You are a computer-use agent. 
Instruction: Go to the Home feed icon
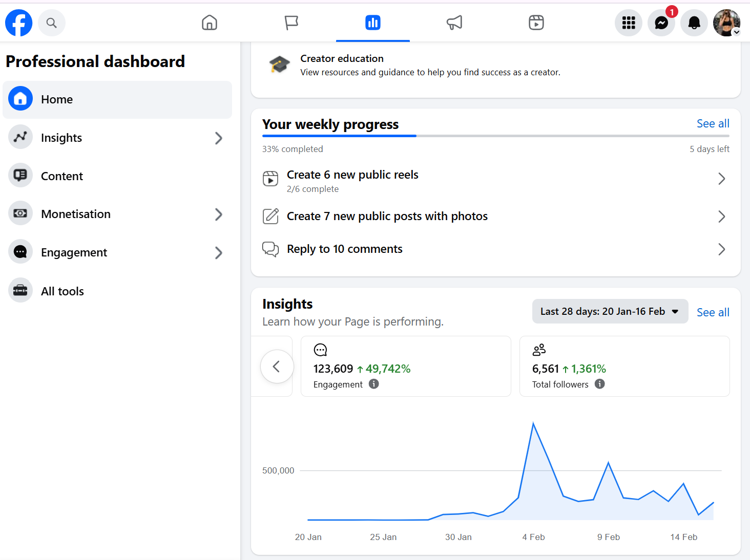click(210, 23)
